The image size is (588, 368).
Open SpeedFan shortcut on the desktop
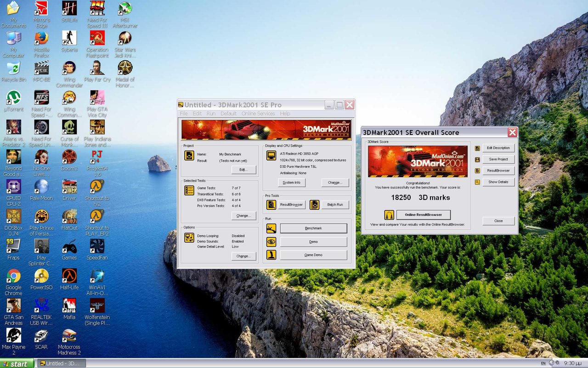97,249
